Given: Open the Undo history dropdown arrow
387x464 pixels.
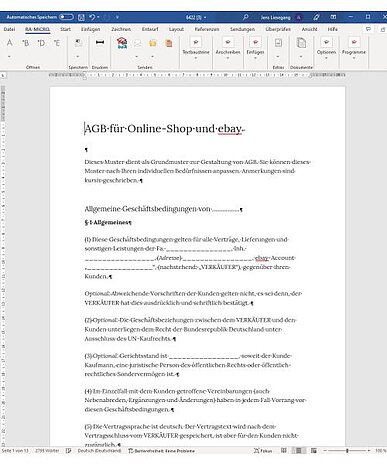Looking at the screenshot, I should click(99, 17).
